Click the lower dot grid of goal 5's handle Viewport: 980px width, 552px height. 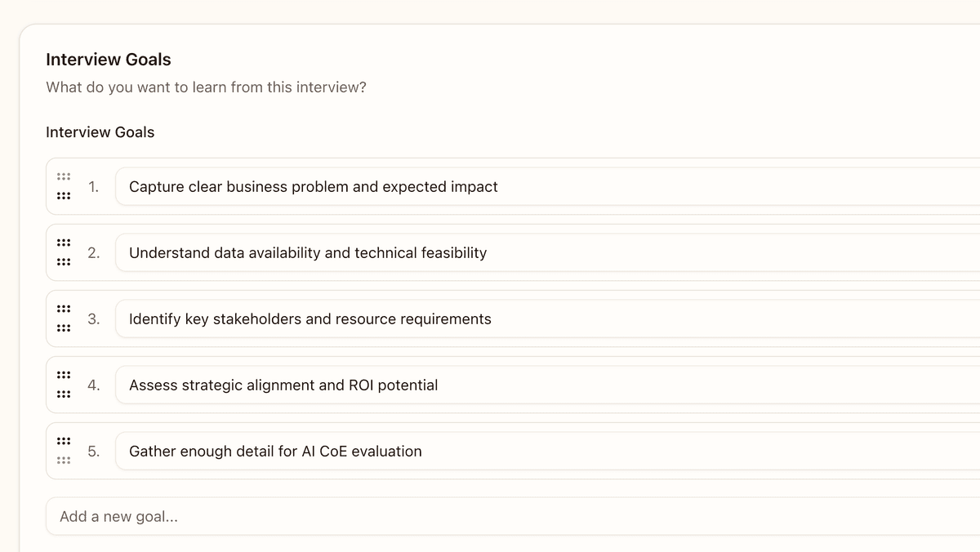pyautogui.click(x=64, y=459)
